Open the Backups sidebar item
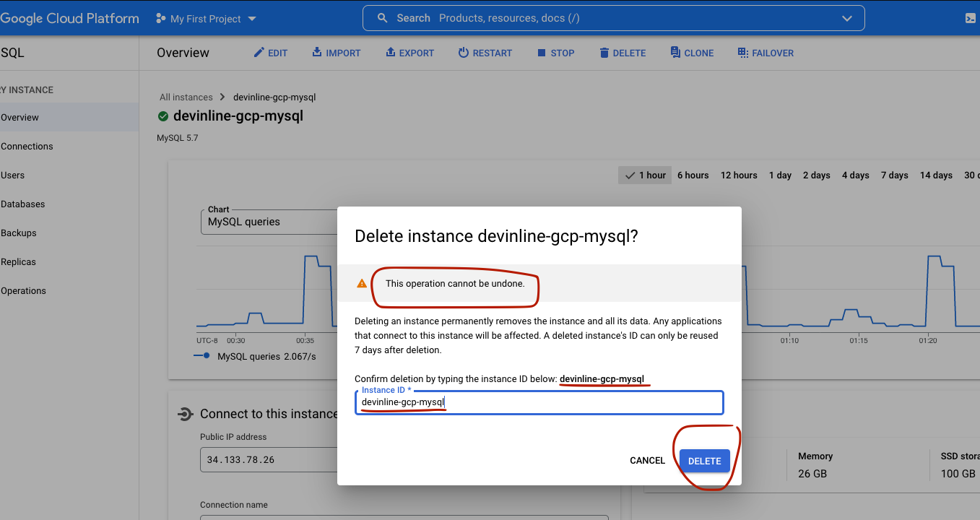 pyautogui.click(x=69, y=233)
